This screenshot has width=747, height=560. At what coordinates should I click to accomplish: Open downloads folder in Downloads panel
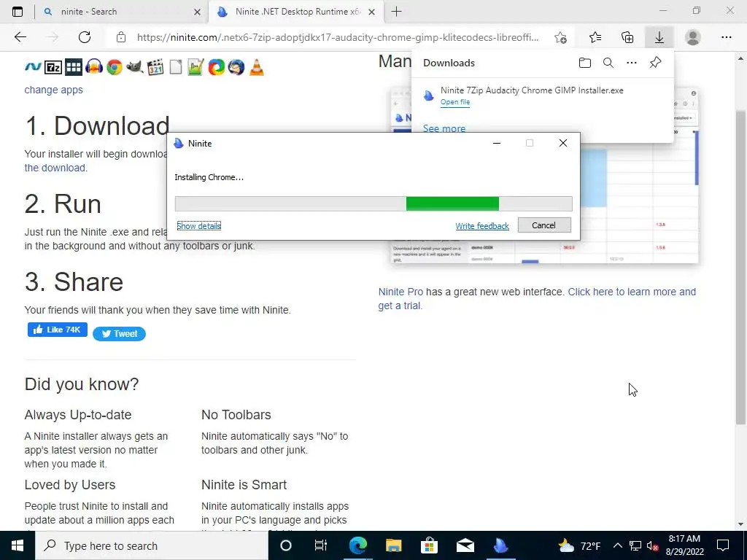(585, 63)
